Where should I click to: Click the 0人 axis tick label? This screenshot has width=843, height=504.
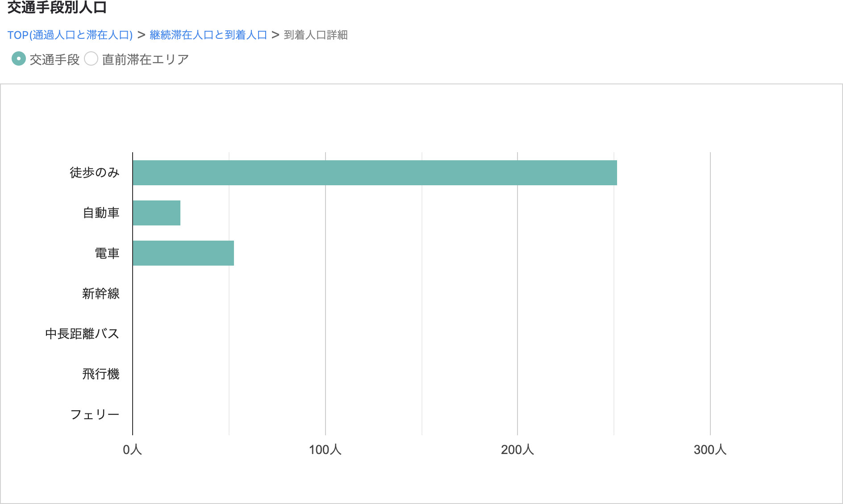click(132, 450)
